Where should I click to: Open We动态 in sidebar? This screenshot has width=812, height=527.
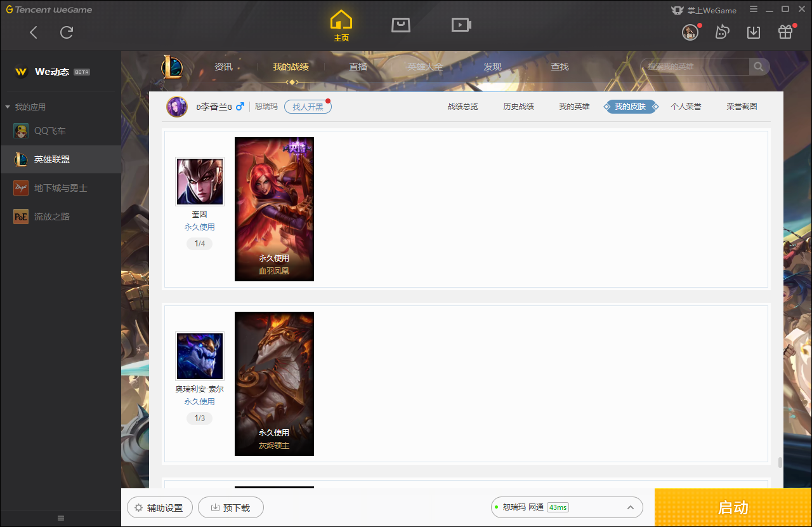(x=52, y=72)
